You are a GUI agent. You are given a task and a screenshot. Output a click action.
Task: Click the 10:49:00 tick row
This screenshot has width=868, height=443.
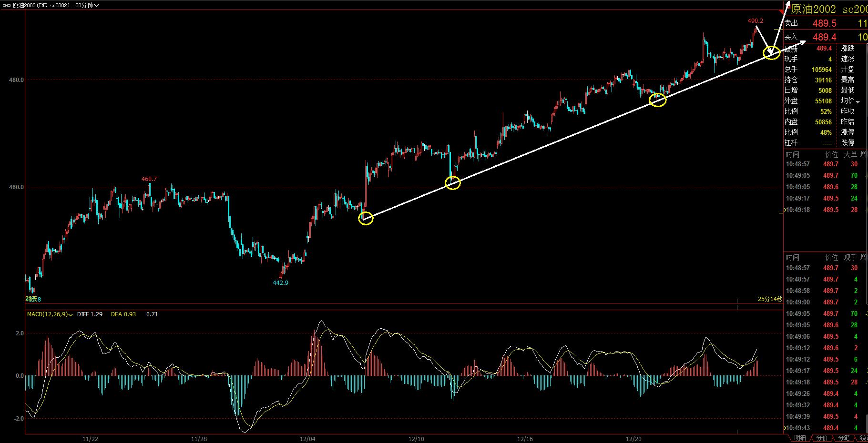(x=826, y=302)
